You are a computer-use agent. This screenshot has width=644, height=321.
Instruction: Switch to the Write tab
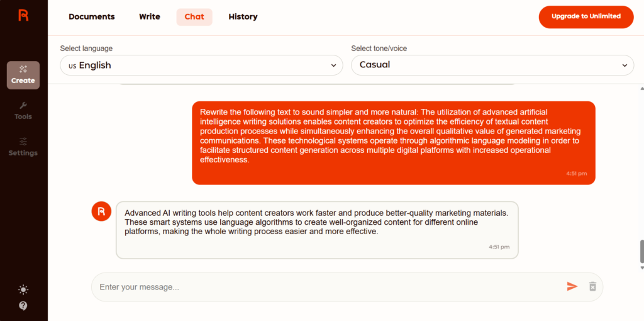point(150,17)
